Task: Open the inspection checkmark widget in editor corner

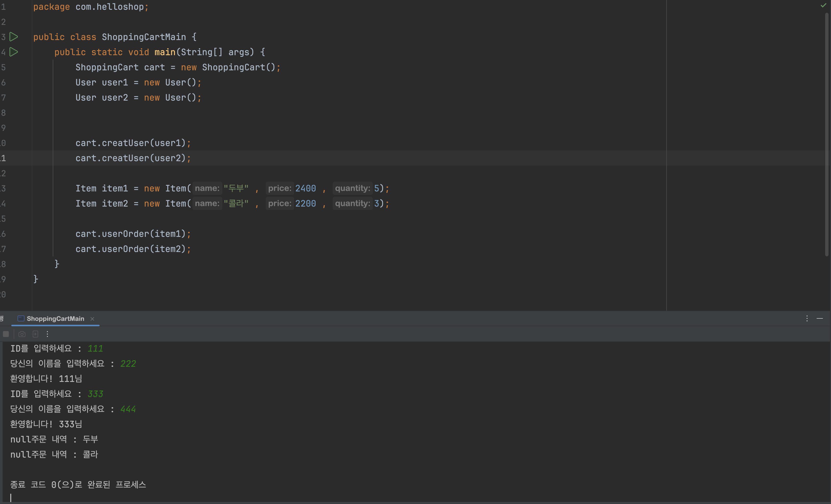Action: pyautogui.click(x=823, y=5)
